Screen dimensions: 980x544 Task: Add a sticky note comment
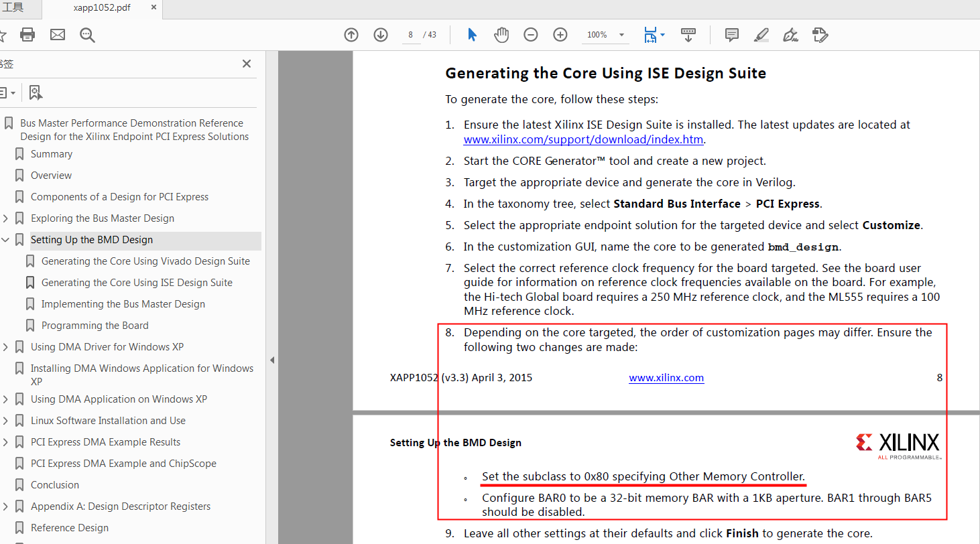coord(732,35)
